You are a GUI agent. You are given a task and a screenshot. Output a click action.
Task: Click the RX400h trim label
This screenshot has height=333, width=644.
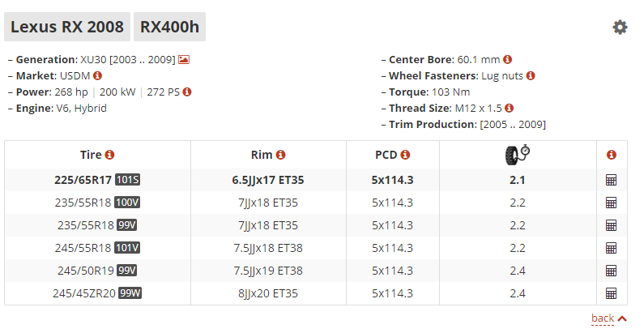pos(169,27)
